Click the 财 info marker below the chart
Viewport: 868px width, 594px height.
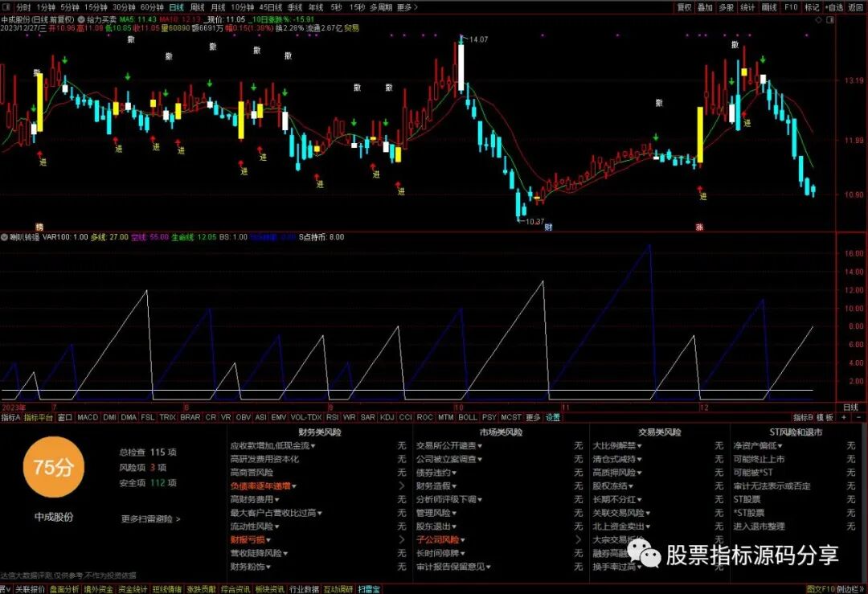tap(548, 227)
